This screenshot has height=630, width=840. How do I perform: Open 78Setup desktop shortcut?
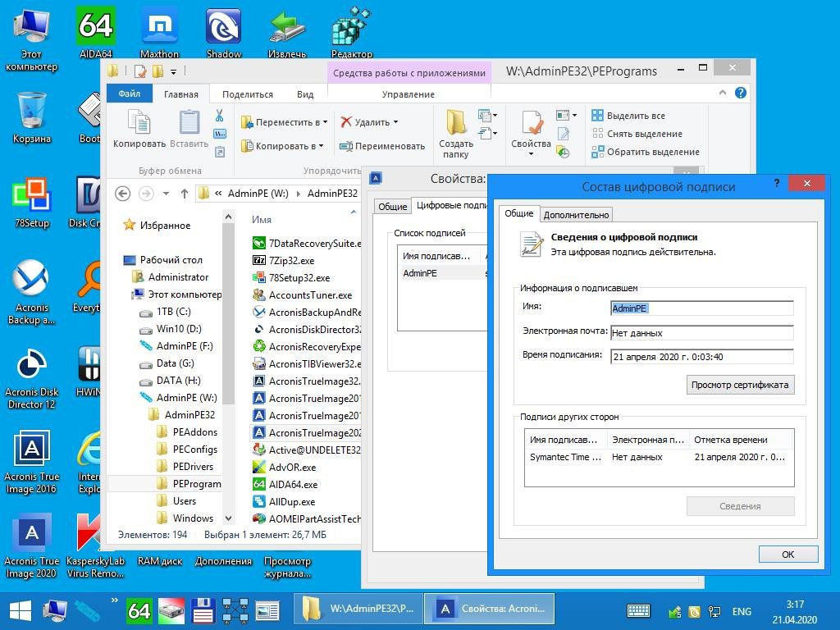click(x=32, y=203)
